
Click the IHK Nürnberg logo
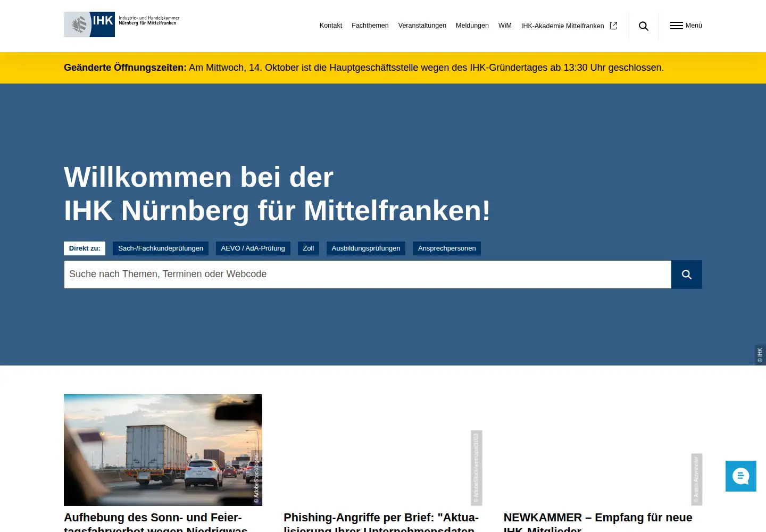click(122, 24)
